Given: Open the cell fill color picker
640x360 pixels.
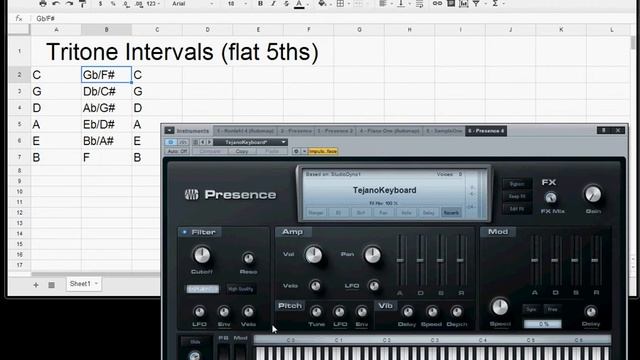Looking at the screenshot, I should (x=322, y=4).
